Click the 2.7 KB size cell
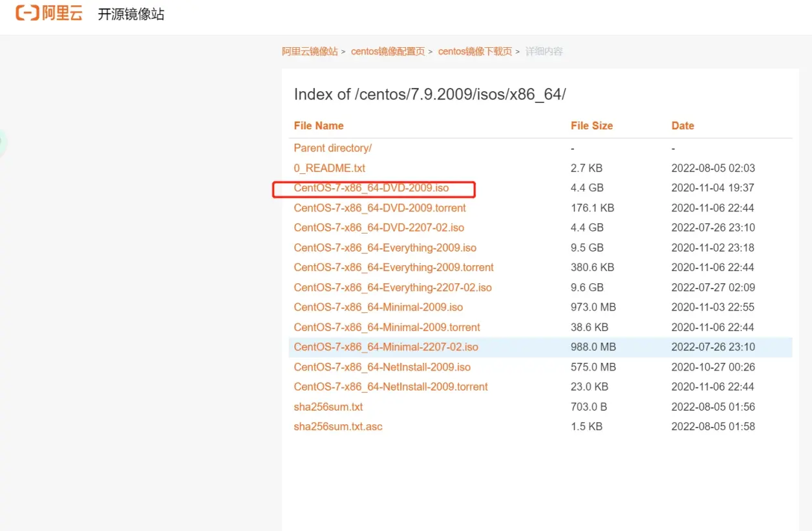Image resolution: width=812 pixels, height=531 pixels. (586, 168)
